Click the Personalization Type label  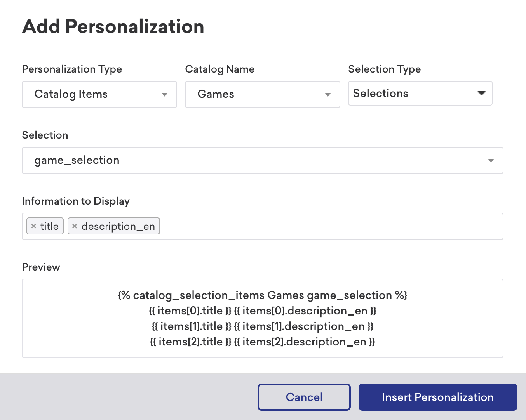click(x=72, y=69)
